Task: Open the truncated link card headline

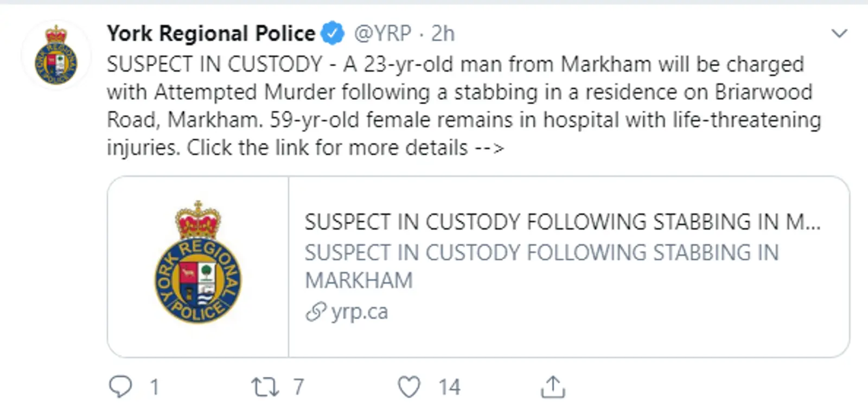Action: click(562, 222)
